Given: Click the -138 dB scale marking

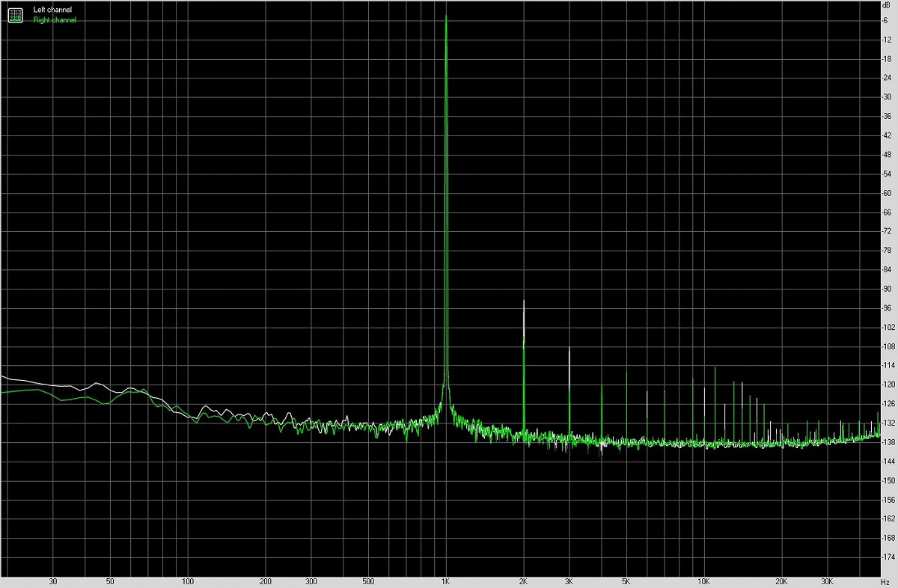Looking at the screenshot, I should (x=888, y=441).
